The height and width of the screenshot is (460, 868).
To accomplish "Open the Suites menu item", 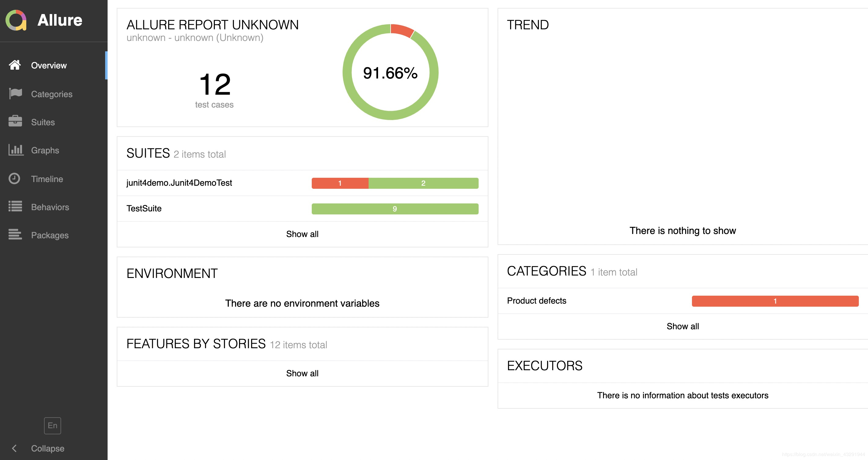I will click(43, 122).
